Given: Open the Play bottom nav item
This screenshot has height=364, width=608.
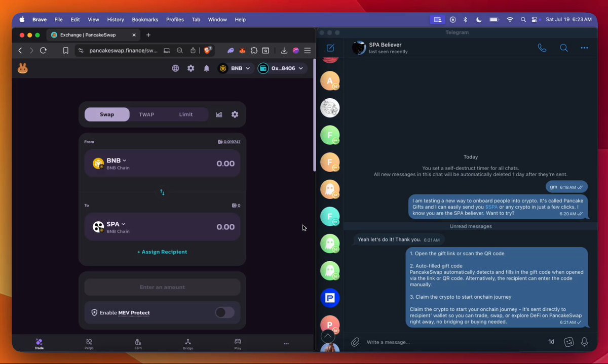Looking at the screenshot, I should coord(238,344).
